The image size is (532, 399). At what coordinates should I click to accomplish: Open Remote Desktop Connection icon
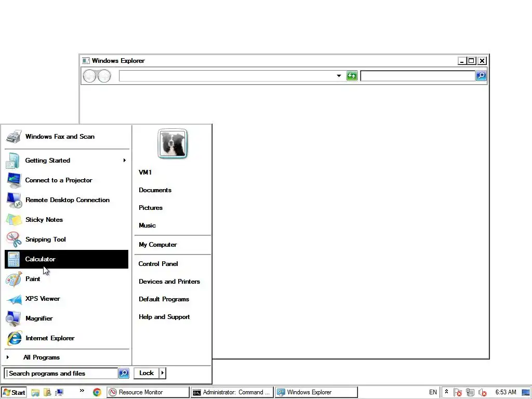pos(14,200)
